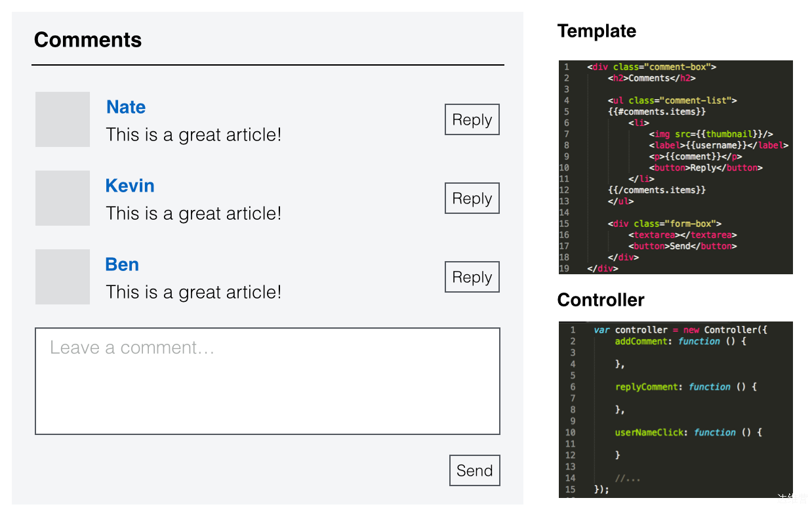Screen dimensions: 812x517
Task: Click the template line with class="comment-box"
Action: (x=652, y=67)
